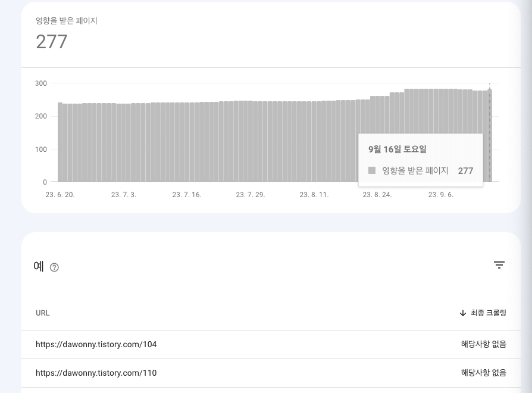Click the 23. 7. 3. date axis label
This screenshot has width=532, height=393.
click(124, 195)
